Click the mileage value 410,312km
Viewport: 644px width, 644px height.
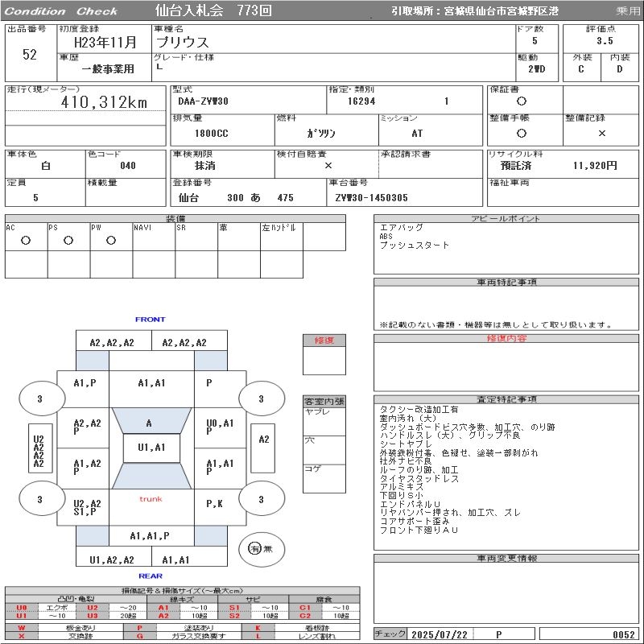click(104, 102)
